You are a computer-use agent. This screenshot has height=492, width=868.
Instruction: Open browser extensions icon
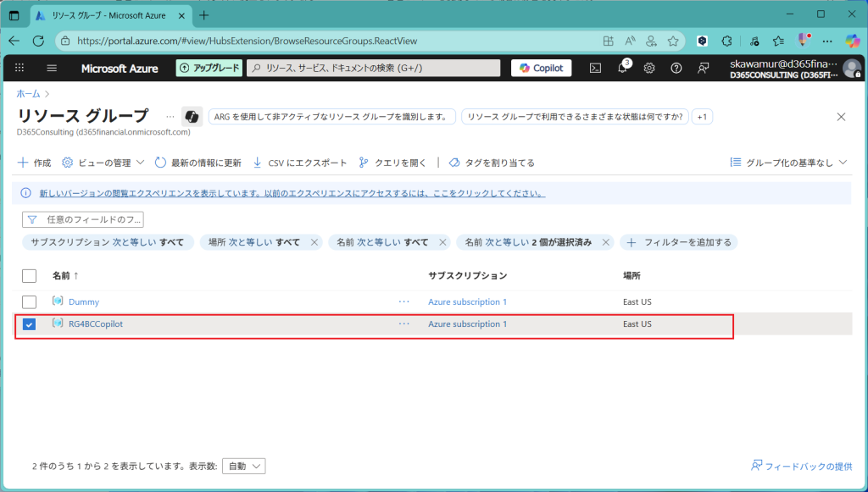point(726,41)
